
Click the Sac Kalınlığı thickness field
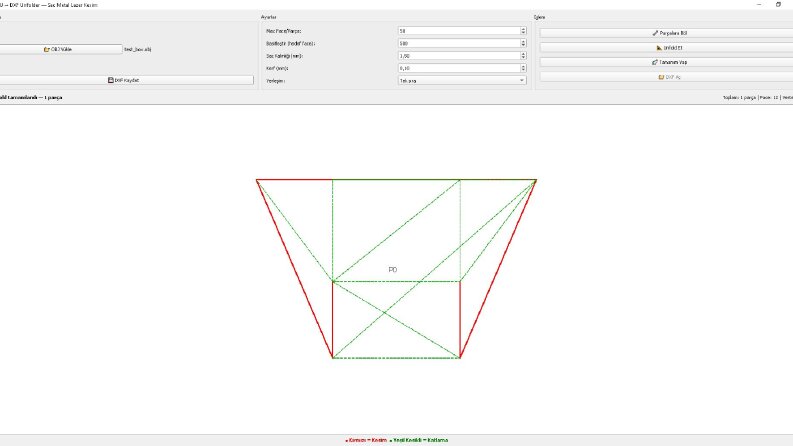[459, 56]
